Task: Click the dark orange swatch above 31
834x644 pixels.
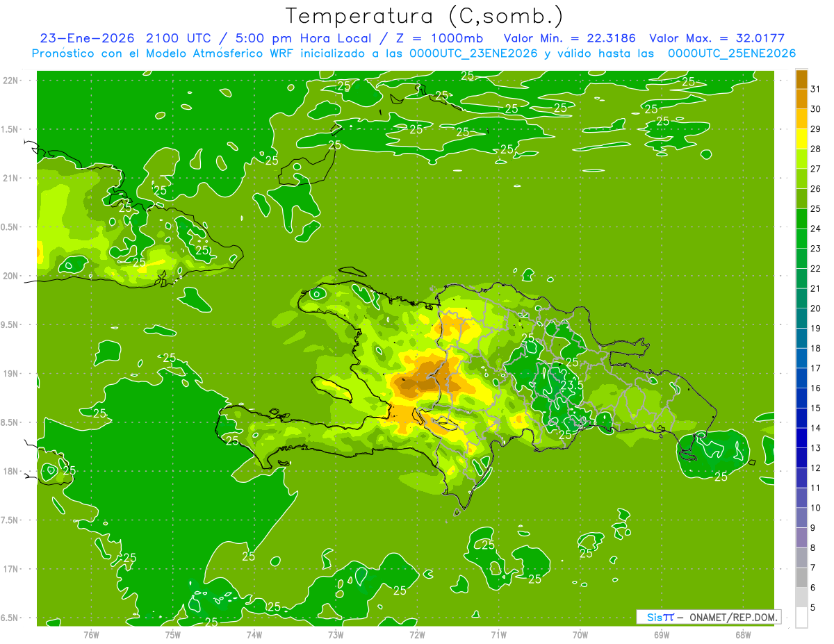Action: coord(801,79)
